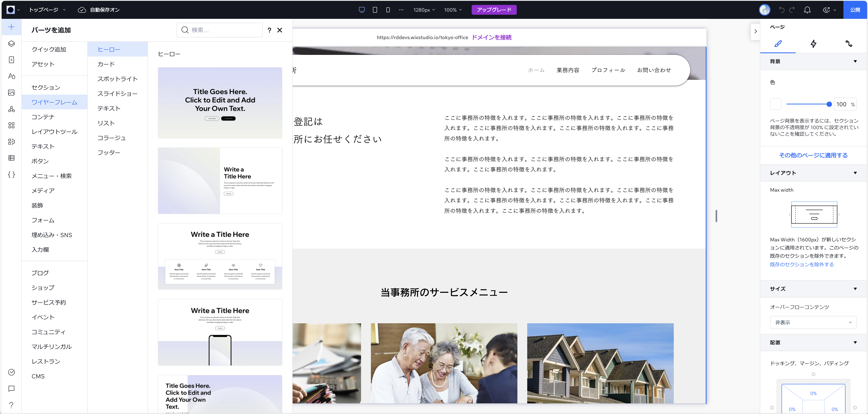Click the search elements field
The width and height of the screenshot is (868, 414).
point(219,30)
